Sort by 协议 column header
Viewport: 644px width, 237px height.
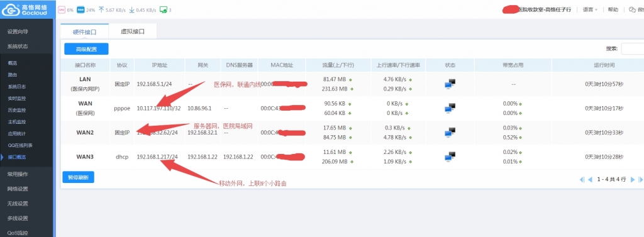(122, 65)
